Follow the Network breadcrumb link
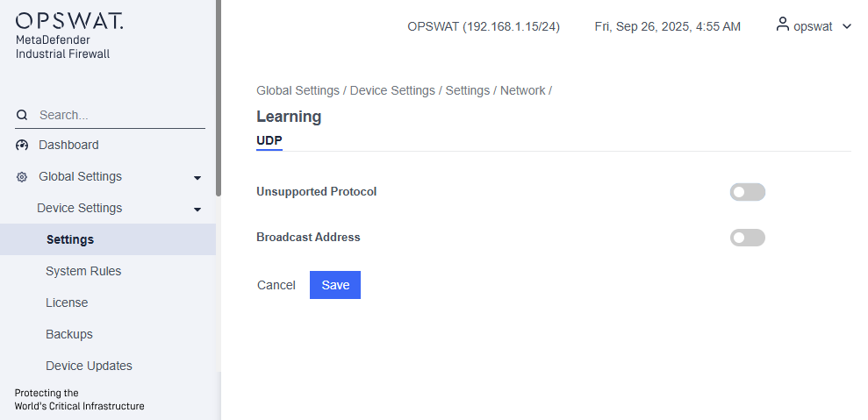 pyautogui.click(x=522, y=90)
